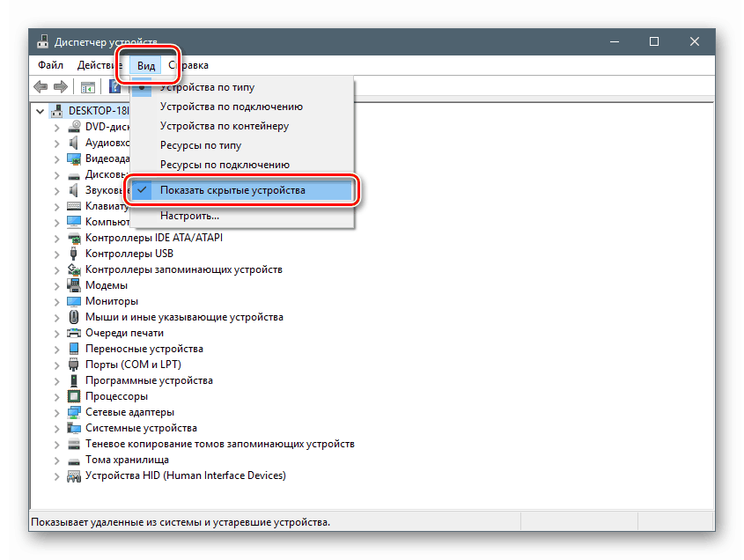Click the Дисковые устройства drive icon
Screen dimensions: 744x560
[74, 176]
